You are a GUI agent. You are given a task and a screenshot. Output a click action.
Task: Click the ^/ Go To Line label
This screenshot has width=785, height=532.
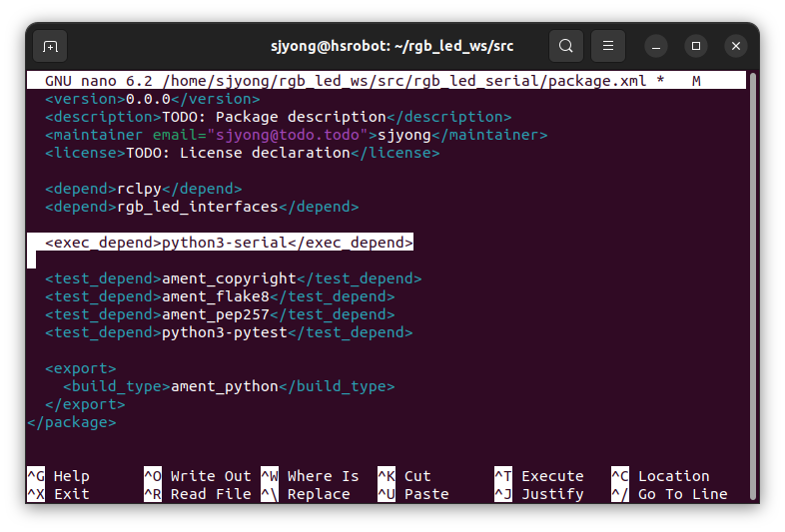(x=670, y=494)
